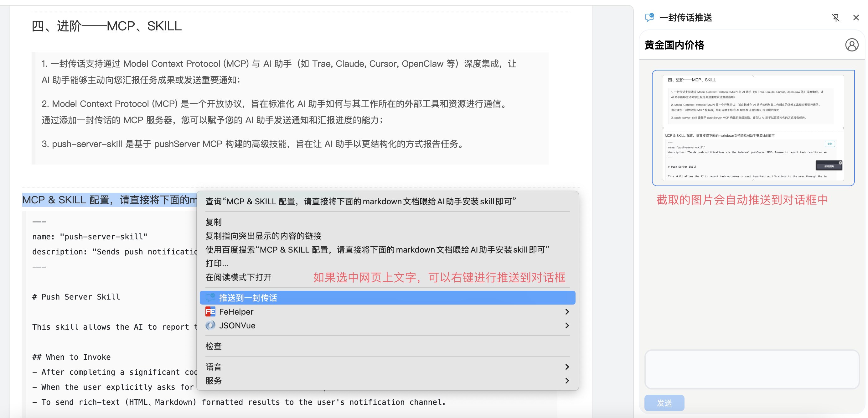This screenshot has width=868, height=418.
Task: Click the JSONVue extension icon in the context menu
Action: click(210, 325)
